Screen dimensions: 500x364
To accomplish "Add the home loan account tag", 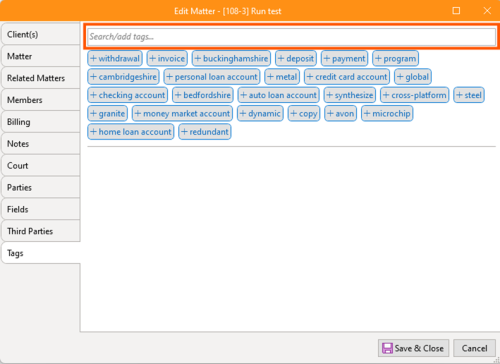I will (x=131, y=132).
